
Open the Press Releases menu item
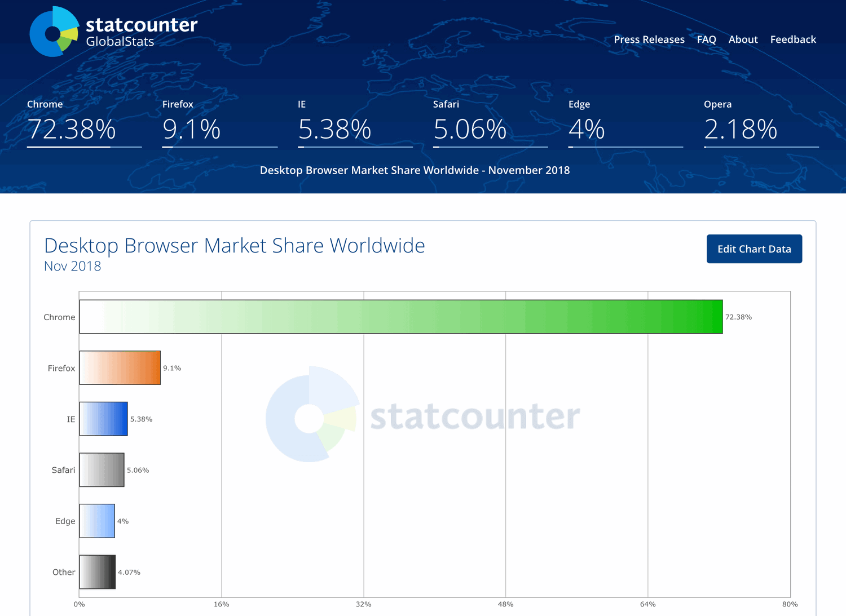[649, 39]
